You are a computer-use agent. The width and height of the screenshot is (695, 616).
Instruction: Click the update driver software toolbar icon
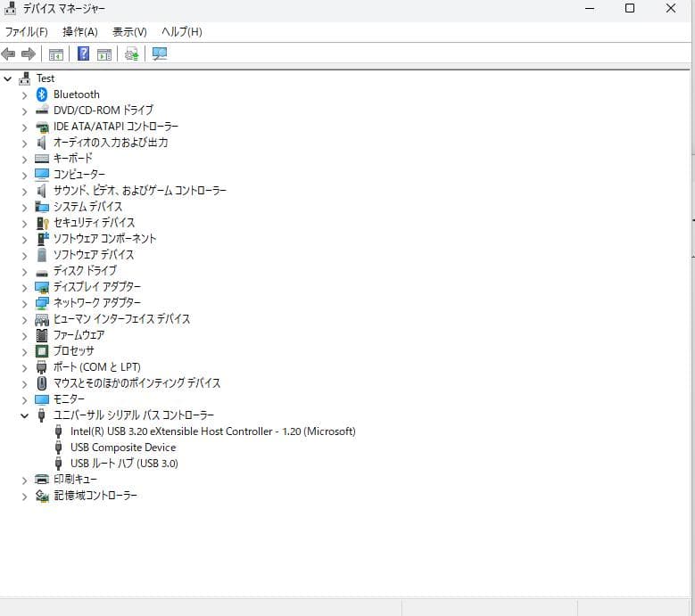pyautogui.click(x=132, y=54)
